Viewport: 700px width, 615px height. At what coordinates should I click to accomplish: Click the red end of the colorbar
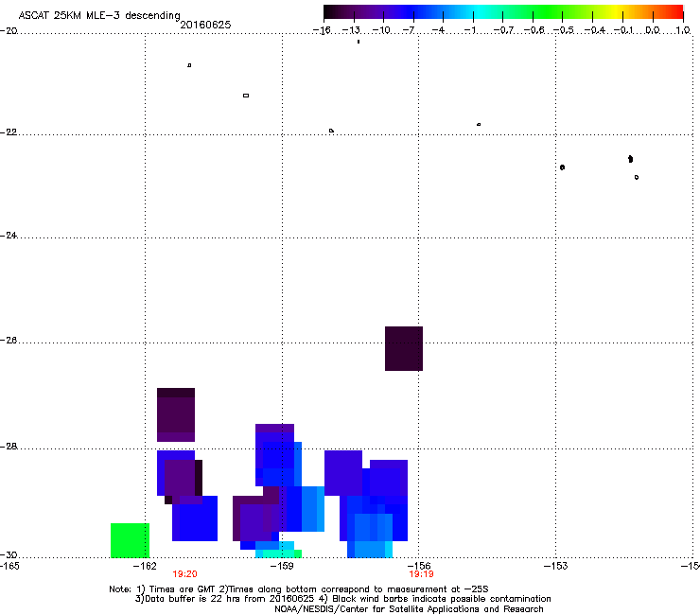(676, 12)
